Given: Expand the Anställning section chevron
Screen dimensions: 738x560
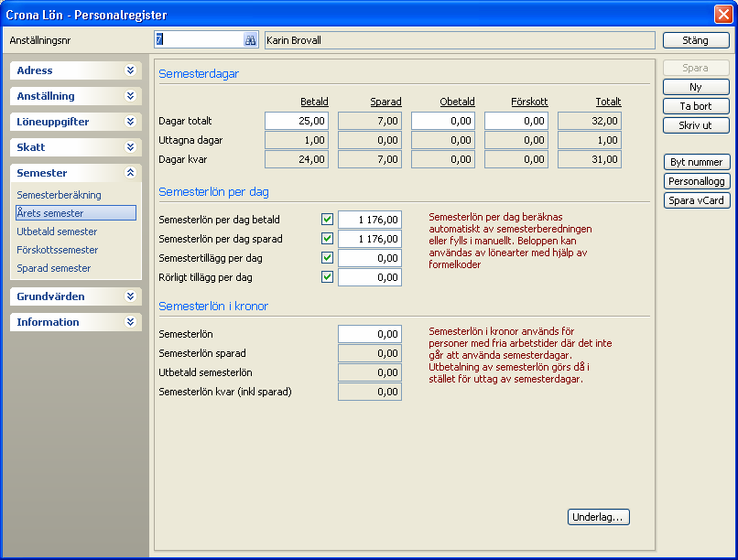Looking at the screenshot, I should tap(130, 96).
